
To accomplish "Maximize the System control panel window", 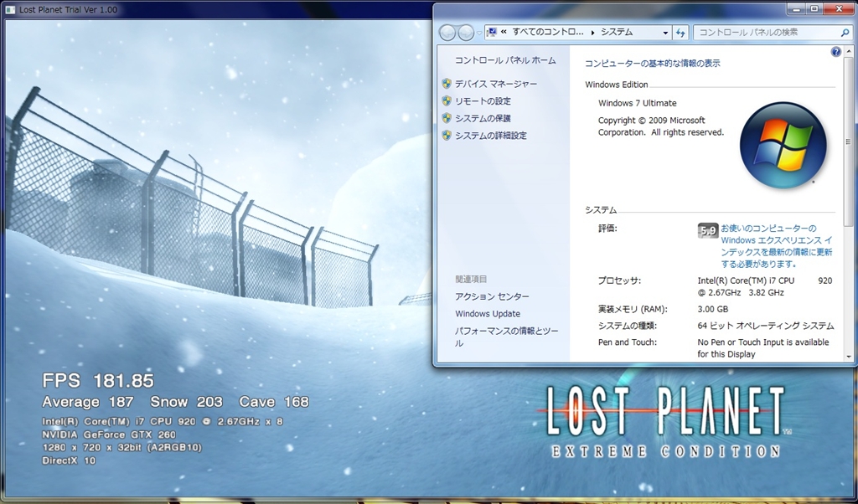I will pyautogui.click(x=814, y=8).
